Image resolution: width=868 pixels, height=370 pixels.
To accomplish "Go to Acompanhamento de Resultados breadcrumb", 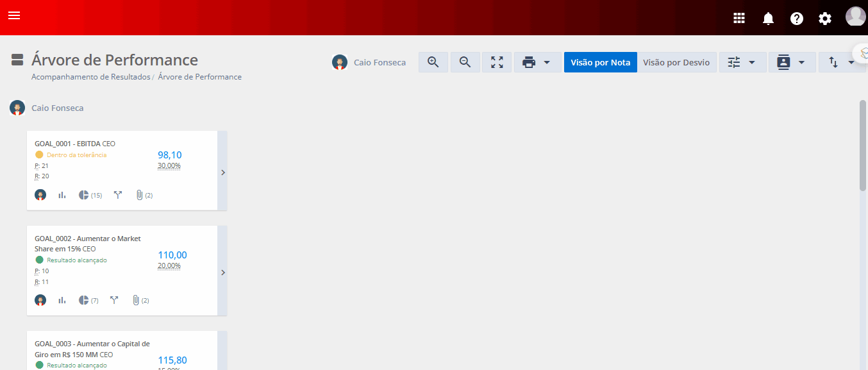I will click(x=90, y=77).
